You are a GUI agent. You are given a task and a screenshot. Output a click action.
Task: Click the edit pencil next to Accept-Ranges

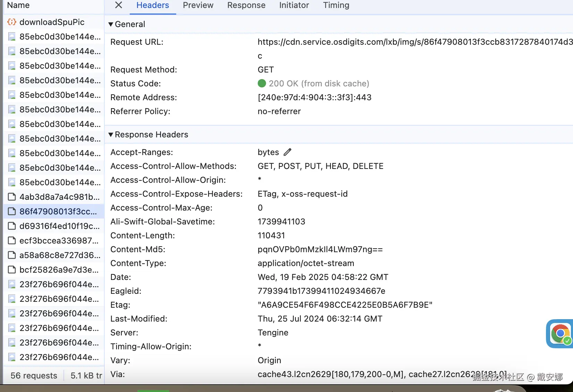coord(288,152)
